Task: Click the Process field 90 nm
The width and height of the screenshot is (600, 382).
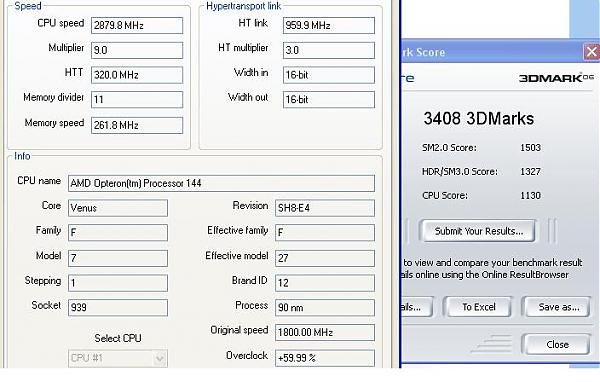Action: point(325,307)
